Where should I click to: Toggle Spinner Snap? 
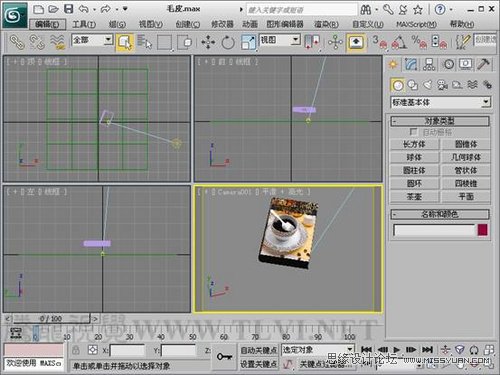point(438,42)
